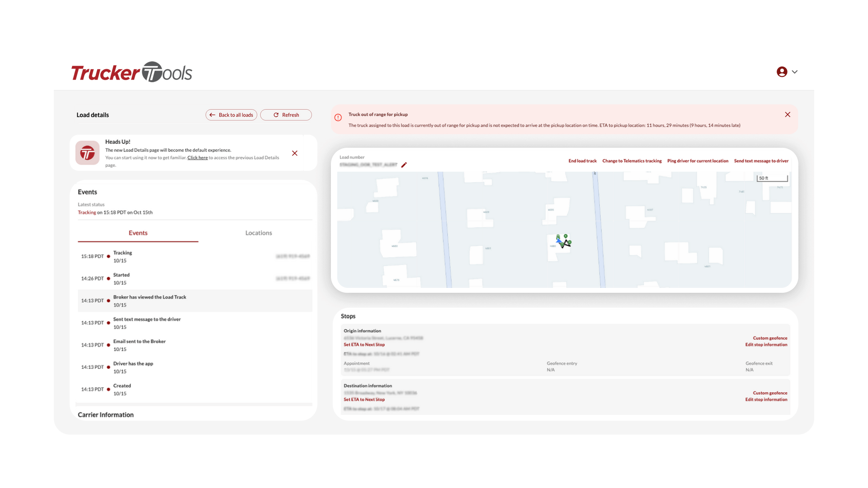The image size is (868, 488).
Task: Dismiss the Heads Up notice
Action: 295,153
